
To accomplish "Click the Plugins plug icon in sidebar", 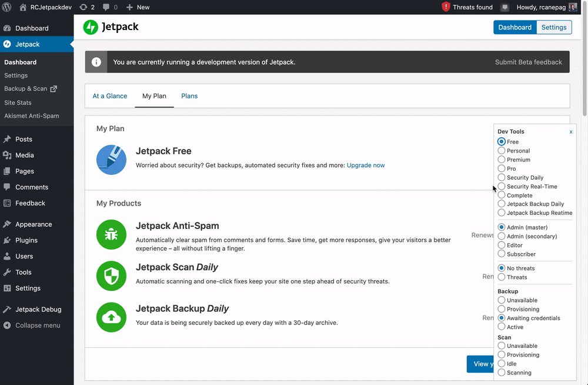I will point(7,240).
